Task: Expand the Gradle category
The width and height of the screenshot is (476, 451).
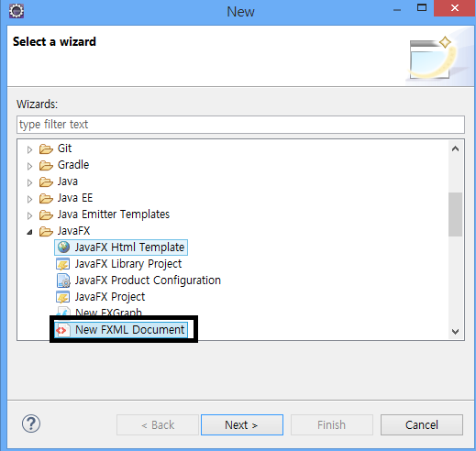Action: (29, 166)
